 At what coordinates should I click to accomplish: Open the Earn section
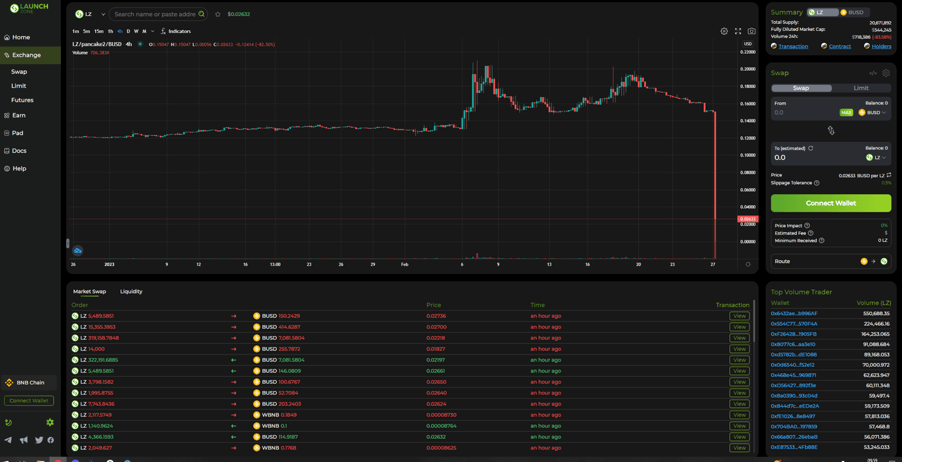tap(19, 115)
